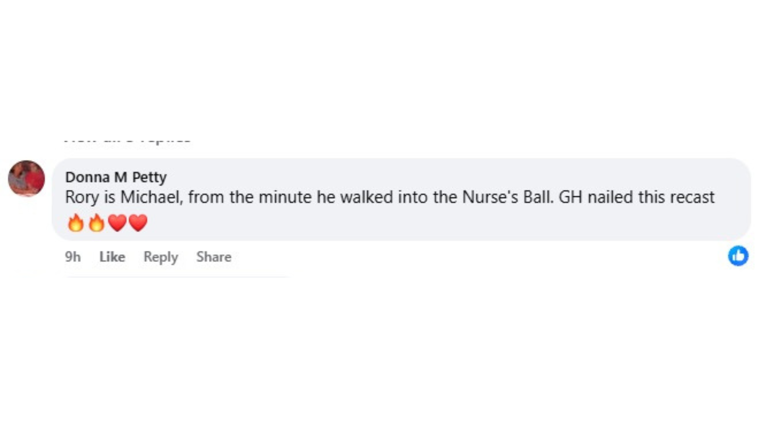Click the second fire emoji

pos(96,222)
